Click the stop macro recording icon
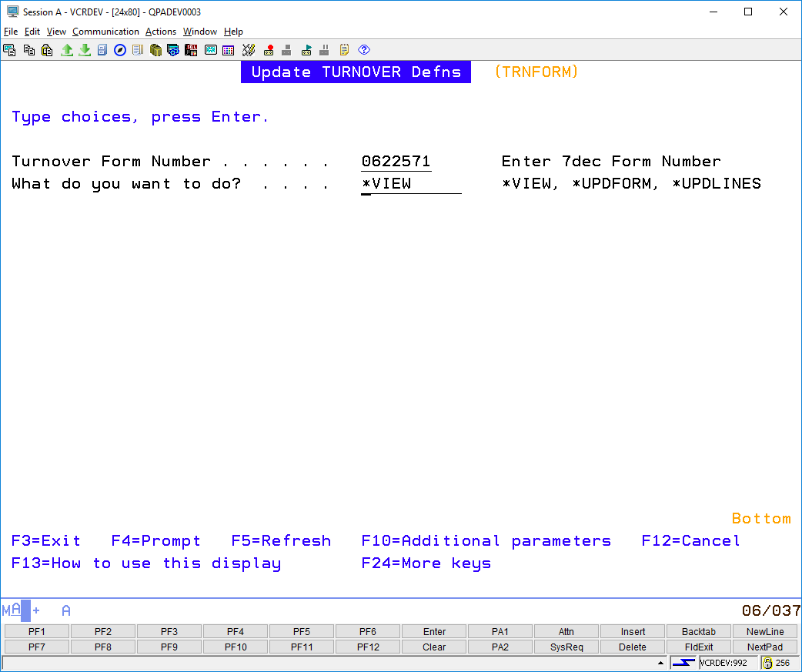802x672 pixels. pyautogui.click(x=286, y=50)
